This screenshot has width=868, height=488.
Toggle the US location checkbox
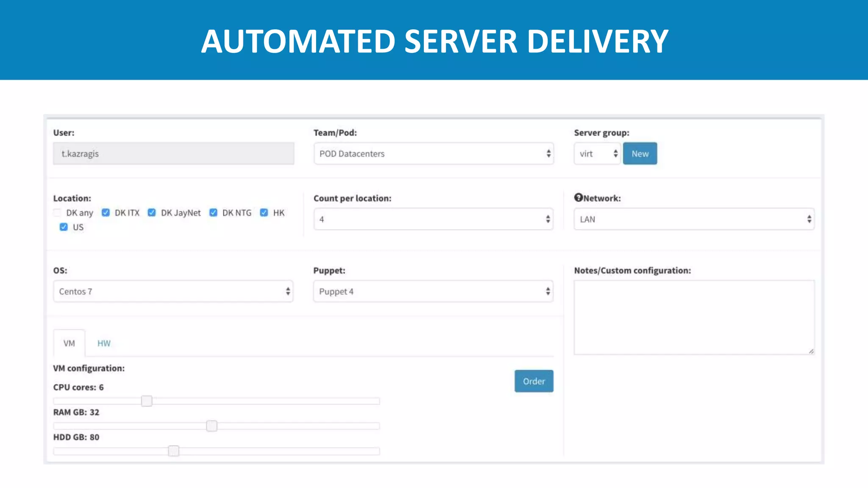point(64,227)
